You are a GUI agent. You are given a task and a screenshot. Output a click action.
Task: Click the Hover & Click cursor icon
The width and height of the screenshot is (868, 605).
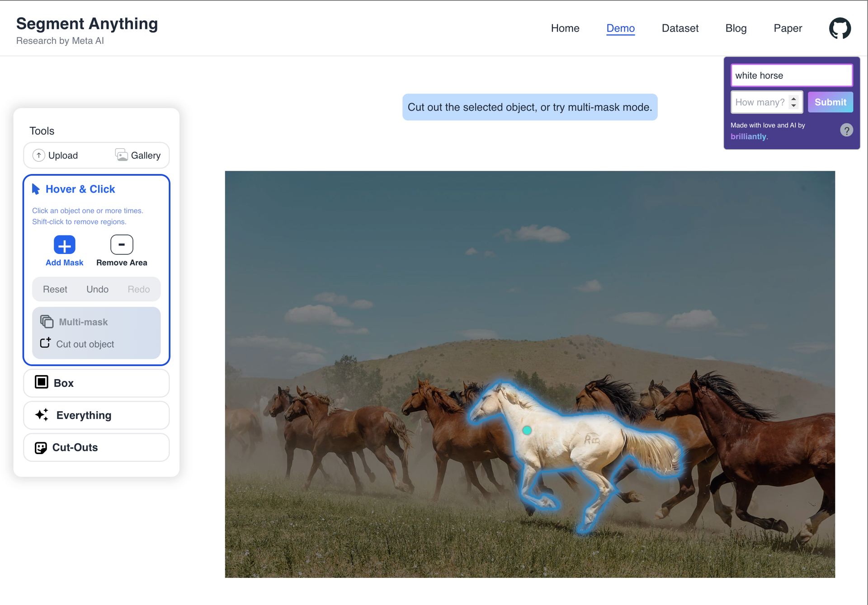(x=36, y=189)
